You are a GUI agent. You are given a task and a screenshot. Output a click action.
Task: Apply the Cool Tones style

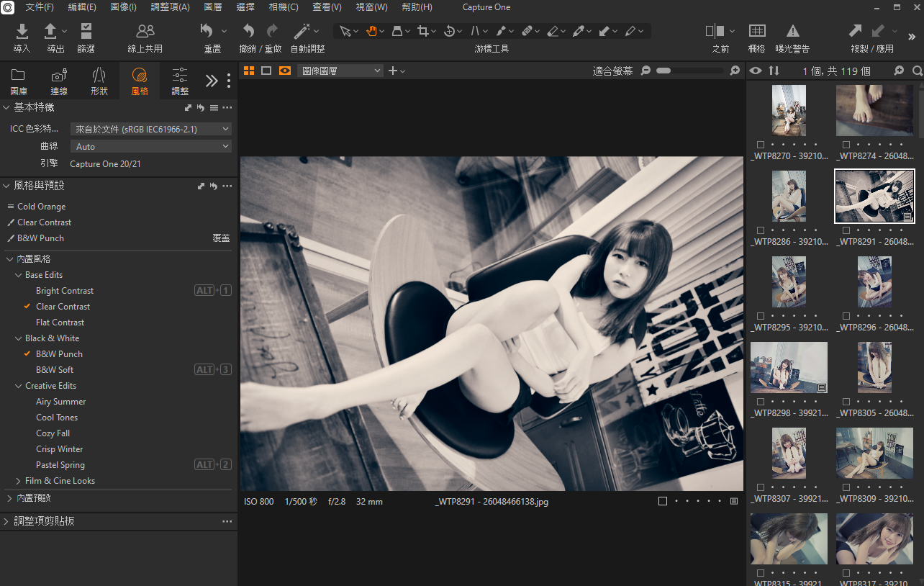[57, 418]
